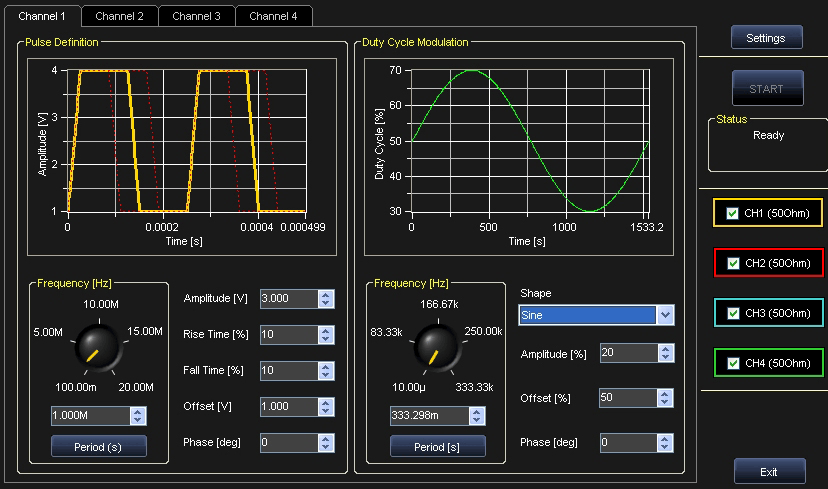Click the modulation Offset [%] spinner arrows
The width and height of the screenshot is (828, 489).
pyautogui.click(x=665, y=398)
